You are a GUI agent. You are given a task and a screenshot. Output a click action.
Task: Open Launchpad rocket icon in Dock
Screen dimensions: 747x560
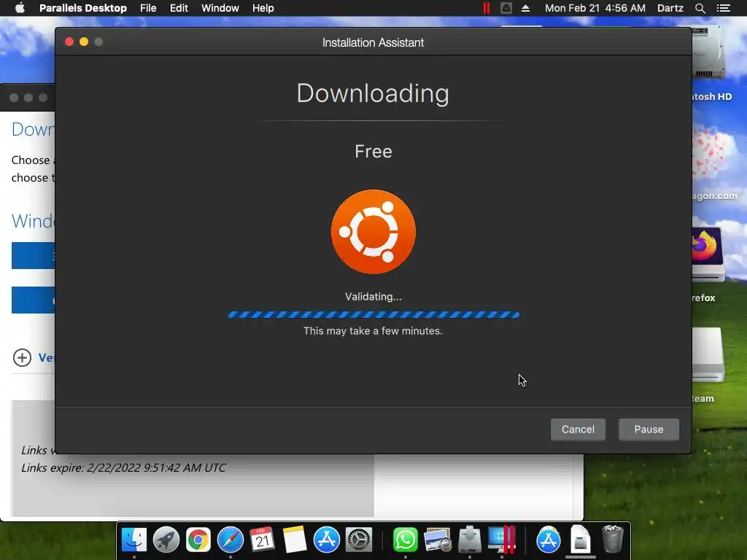pos(166,540)
